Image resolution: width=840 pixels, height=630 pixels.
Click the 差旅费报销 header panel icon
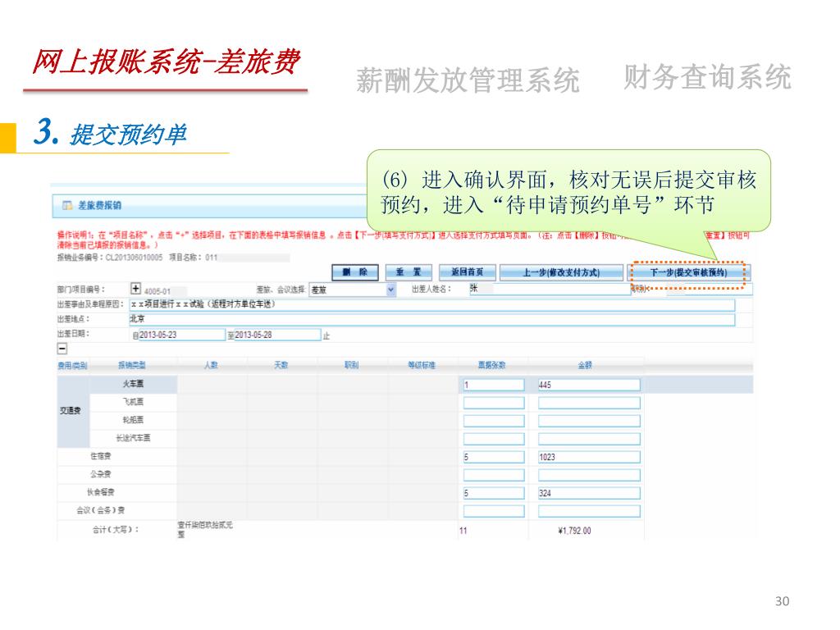[x=67, y=205]
